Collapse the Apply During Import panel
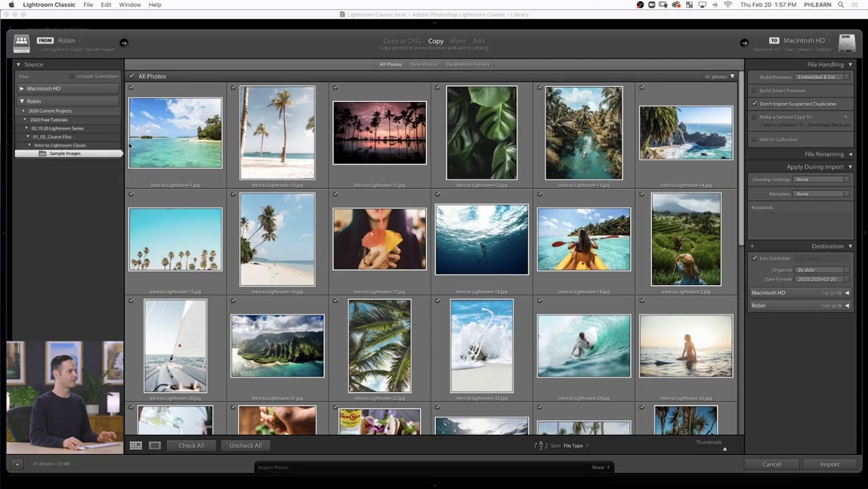Image resolution: width=868 pixels, height=489 pixels. click(x=850, y=167)
